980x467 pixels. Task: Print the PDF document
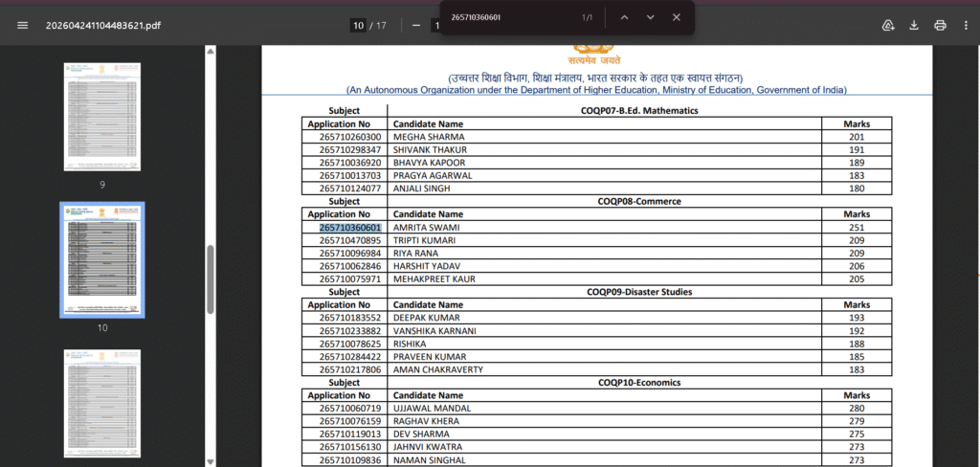(940, 25)
